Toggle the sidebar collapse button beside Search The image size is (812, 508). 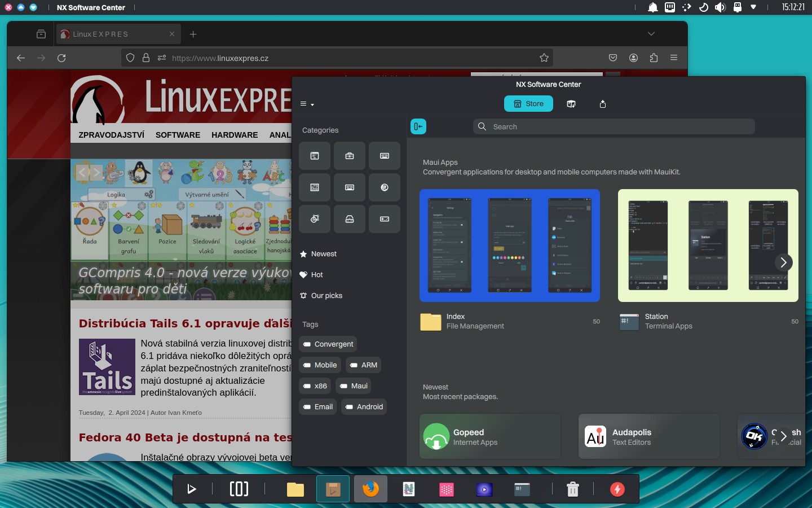pyautogui.click(x=418, y=126)
